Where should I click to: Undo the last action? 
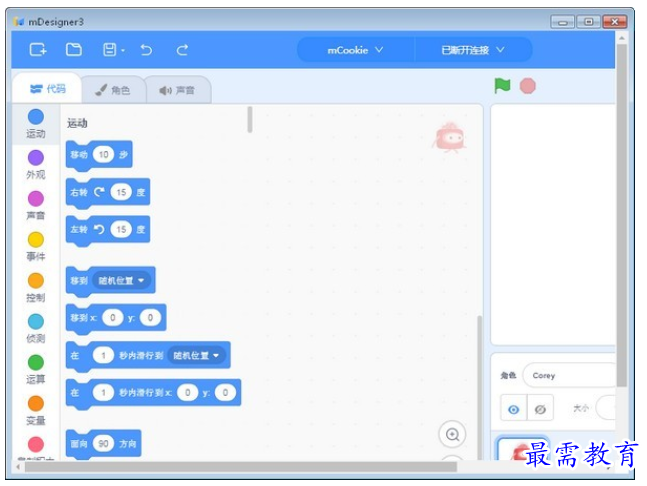point(146,50)
